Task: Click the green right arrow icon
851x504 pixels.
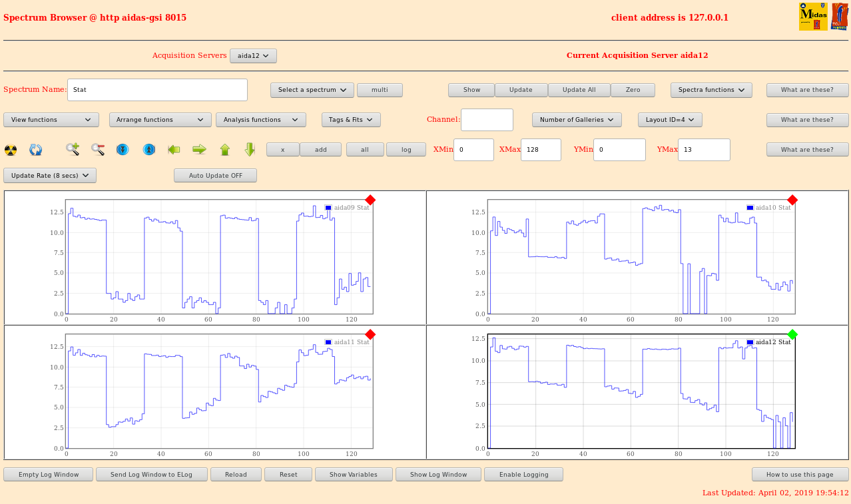Action: [199, 150]
